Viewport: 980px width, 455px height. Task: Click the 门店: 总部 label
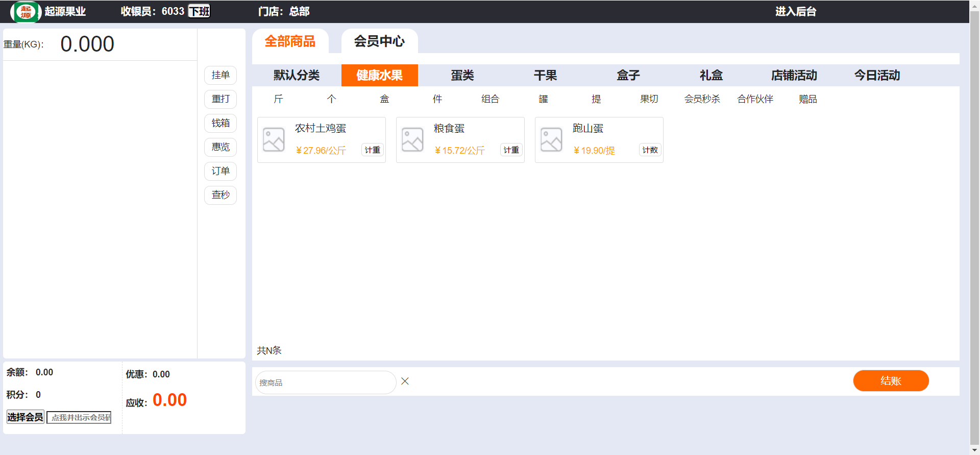point(284,11)
